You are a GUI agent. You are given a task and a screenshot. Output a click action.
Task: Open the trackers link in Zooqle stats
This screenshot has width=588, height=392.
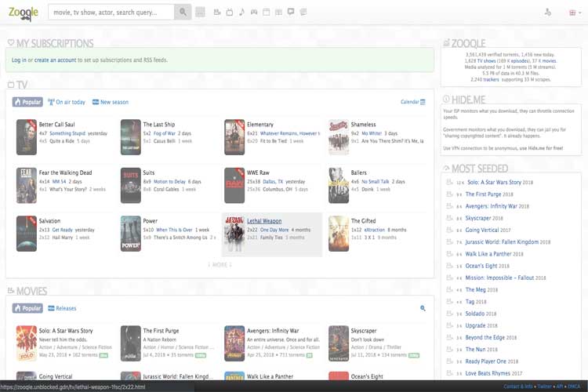coord(491,79)
